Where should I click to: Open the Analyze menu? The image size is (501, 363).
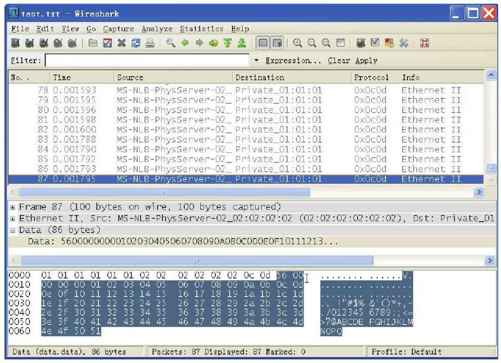[x=157, y=29]
